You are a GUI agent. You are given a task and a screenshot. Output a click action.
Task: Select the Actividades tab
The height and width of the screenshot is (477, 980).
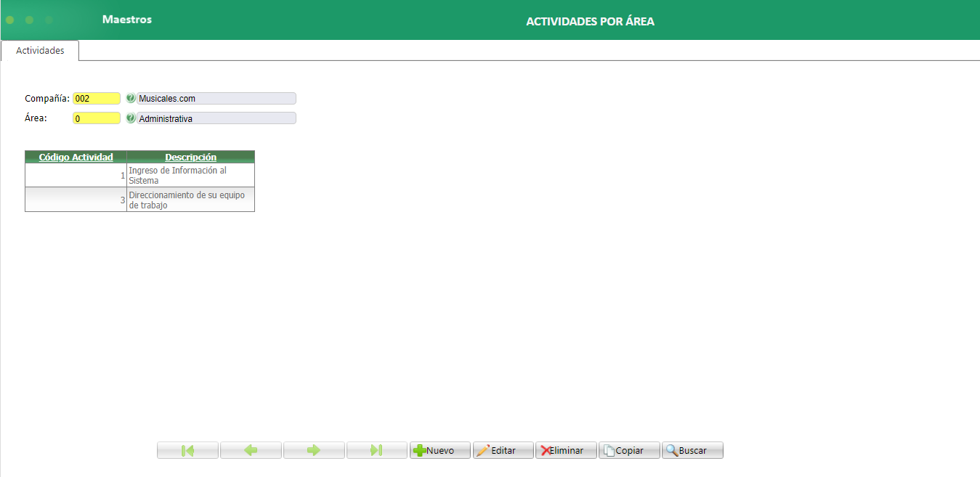(40, 51)
